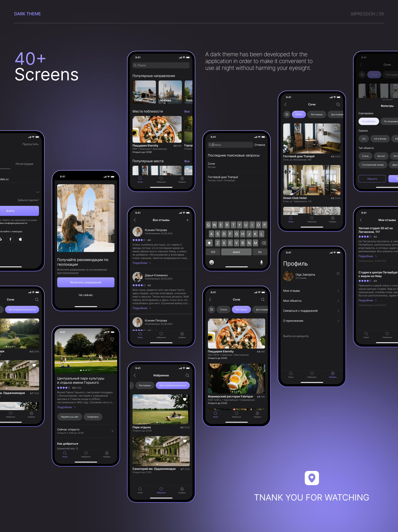Select Рестораны chip in Избранное screen

click(x=145, y=386)
